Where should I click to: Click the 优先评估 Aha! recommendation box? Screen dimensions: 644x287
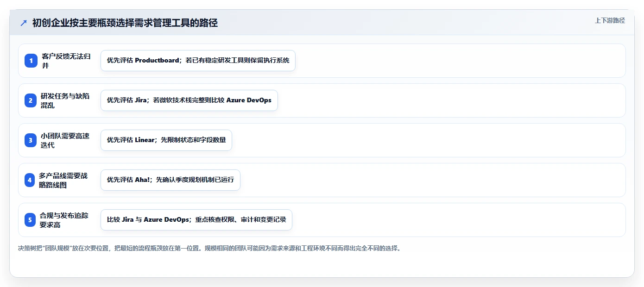click(x=170, y=180)
